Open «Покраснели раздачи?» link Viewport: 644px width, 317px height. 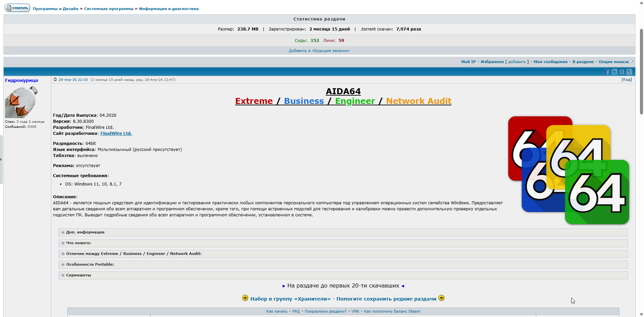pyautogui.click(x=325, y=311)
